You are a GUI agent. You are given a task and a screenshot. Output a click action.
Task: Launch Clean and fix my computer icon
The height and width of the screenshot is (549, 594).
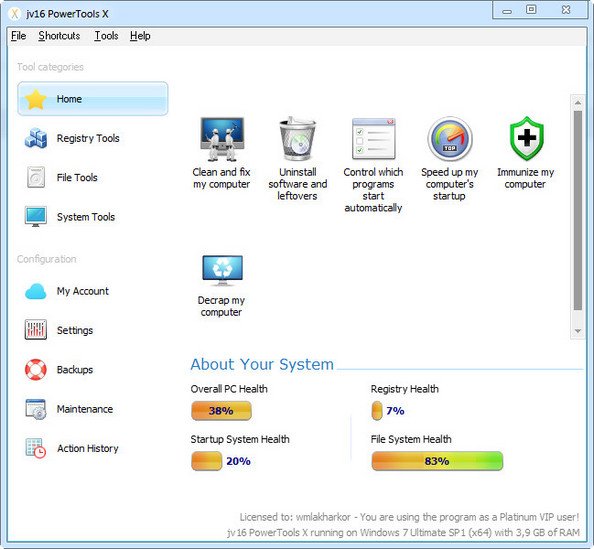point(222,139)
